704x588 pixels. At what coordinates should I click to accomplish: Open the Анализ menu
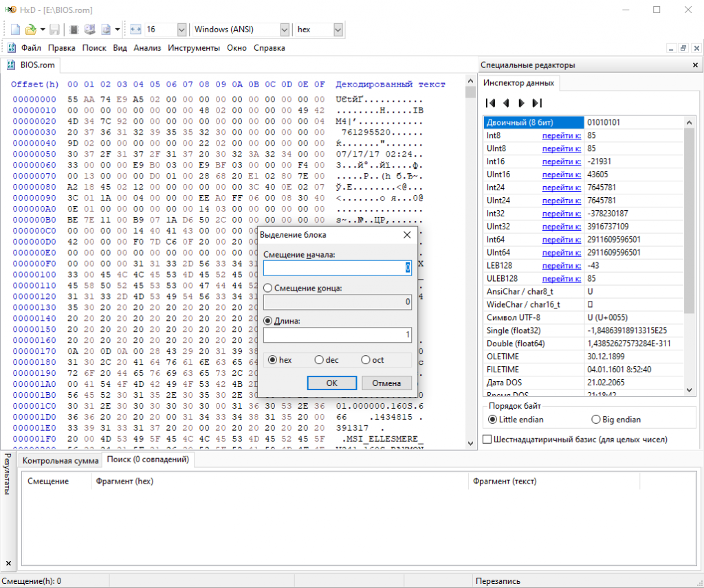pyautogui.click(x=147, y=48)
